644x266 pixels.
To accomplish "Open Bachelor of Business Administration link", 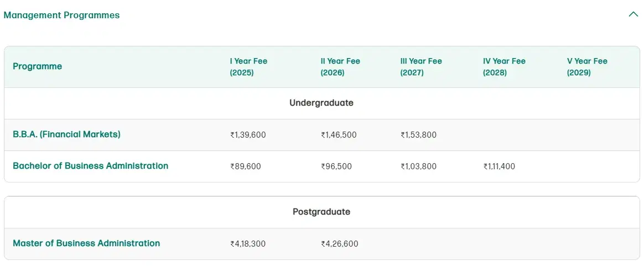I will (90, 166).
